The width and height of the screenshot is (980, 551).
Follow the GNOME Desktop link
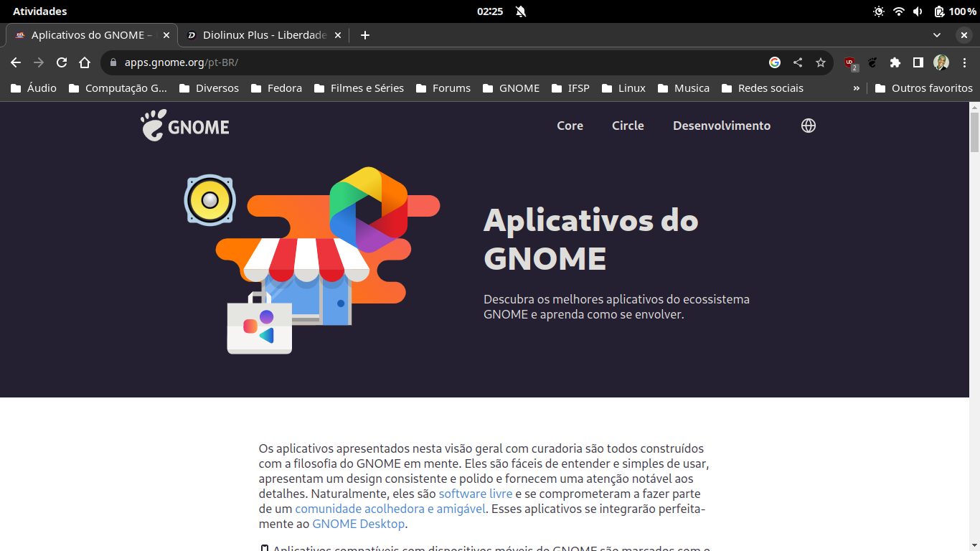point(359,524)
